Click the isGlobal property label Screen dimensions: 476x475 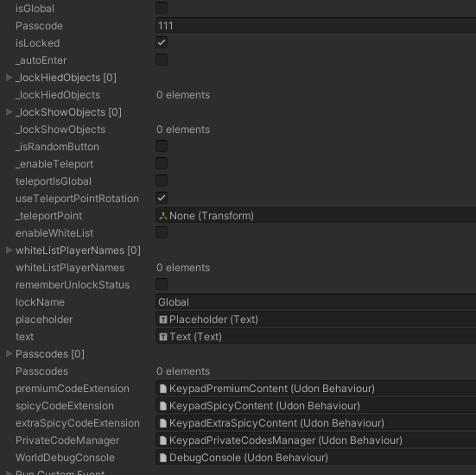[x=35, y=9]
